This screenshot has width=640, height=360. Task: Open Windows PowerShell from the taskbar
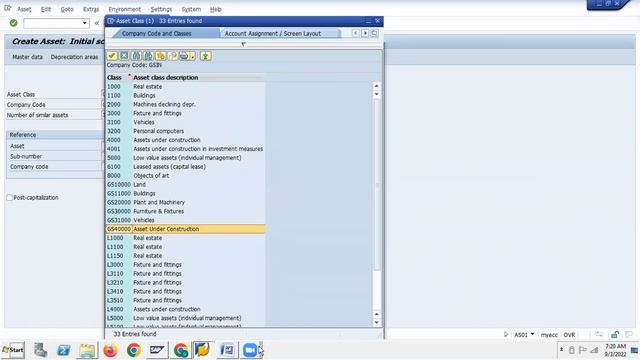63,350
